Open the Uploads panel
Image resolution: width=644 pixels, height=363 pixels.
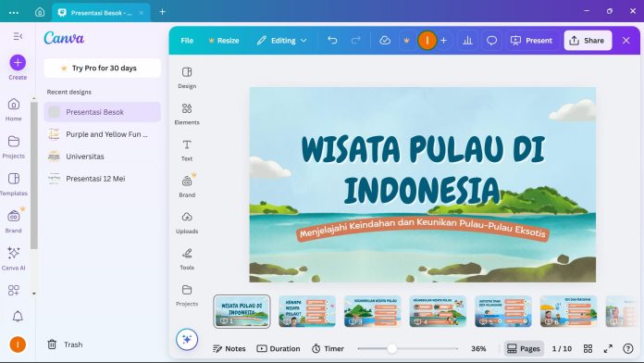pos(187,222)
